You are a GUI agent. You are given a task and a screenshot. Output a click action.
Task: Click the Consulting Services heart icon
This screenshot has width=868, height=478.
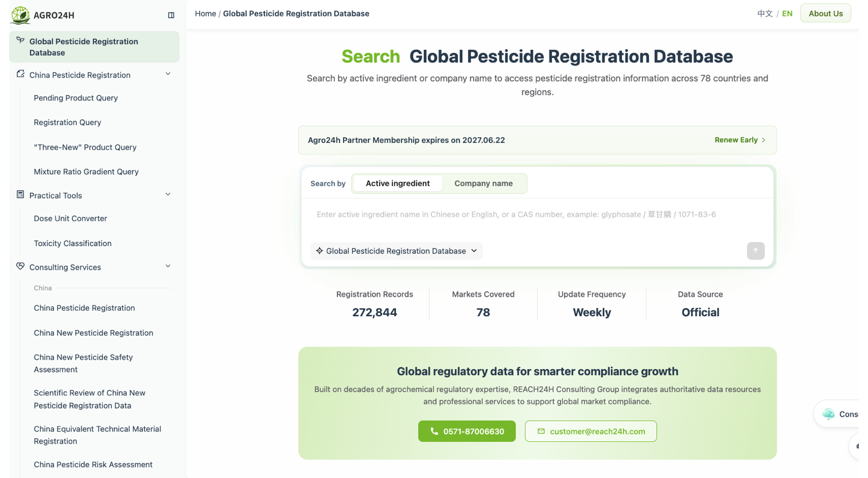point(20,266)
